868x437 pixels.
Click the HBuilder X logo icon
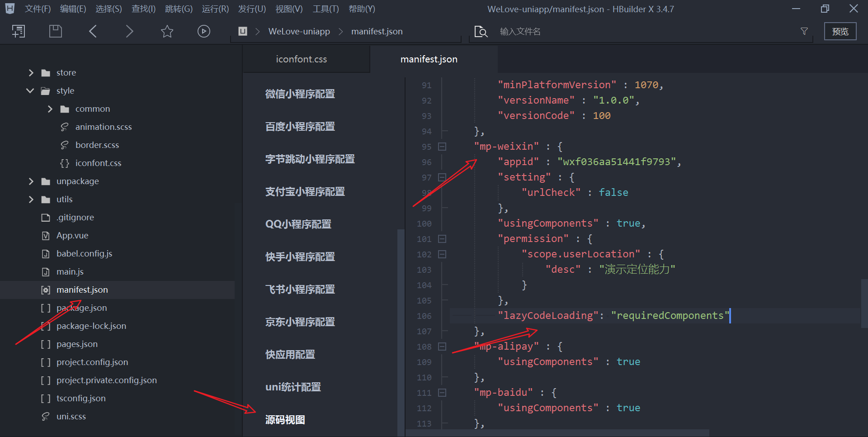point(9,9)
